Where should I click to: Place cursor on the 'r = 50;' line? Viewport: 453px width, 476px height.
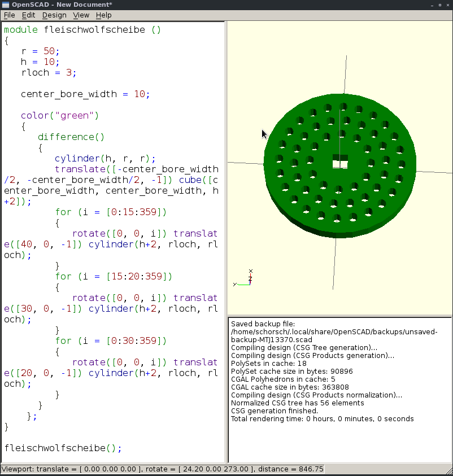pyautogui.click(x=40, y=51)
